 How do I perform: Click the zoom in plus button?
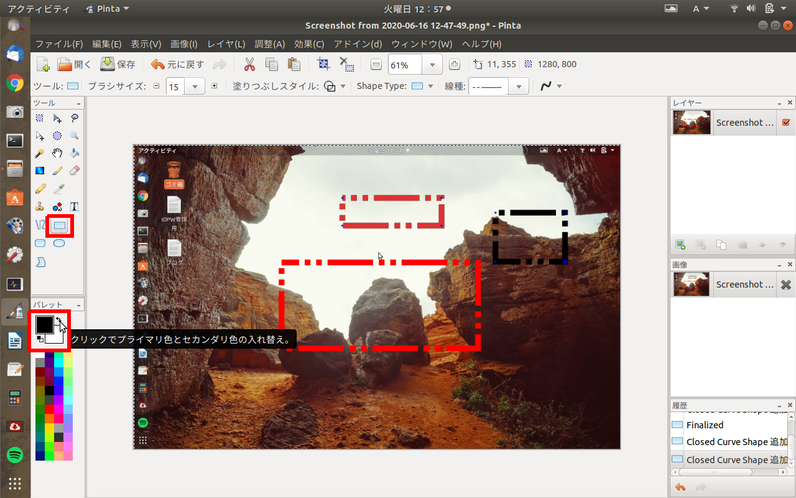(454, 64)
